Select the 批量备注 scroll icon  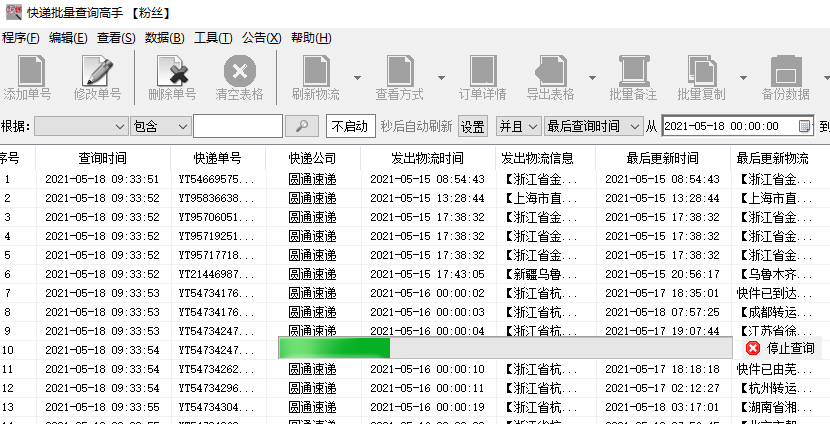634,70
